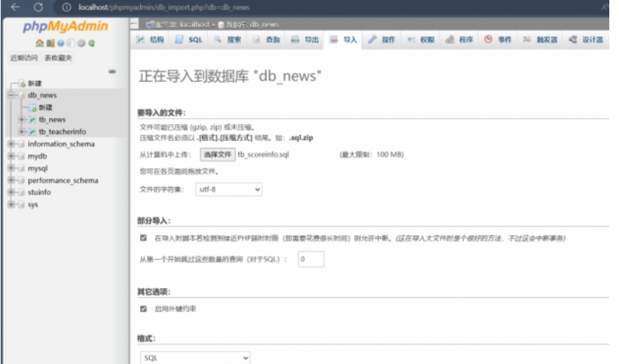Image resolution: width=619 pixels, height=364 pixels.
Task: Click the stuinfo database cylinder icon
Action: click(x=22, y=192)
